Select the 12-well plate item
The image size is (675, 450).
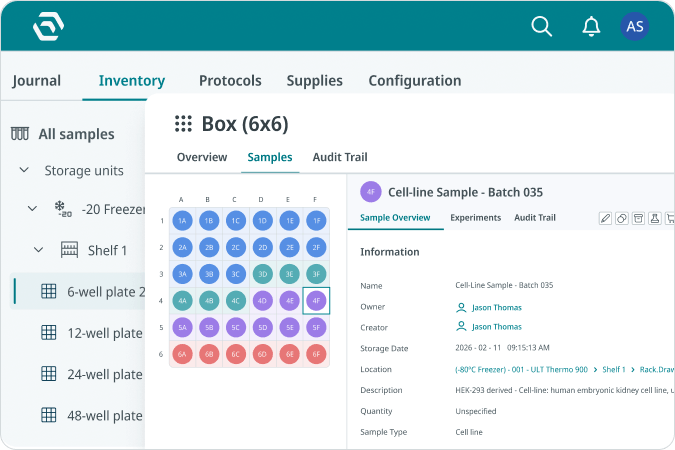pyautogui.click(x=105, y=333)
